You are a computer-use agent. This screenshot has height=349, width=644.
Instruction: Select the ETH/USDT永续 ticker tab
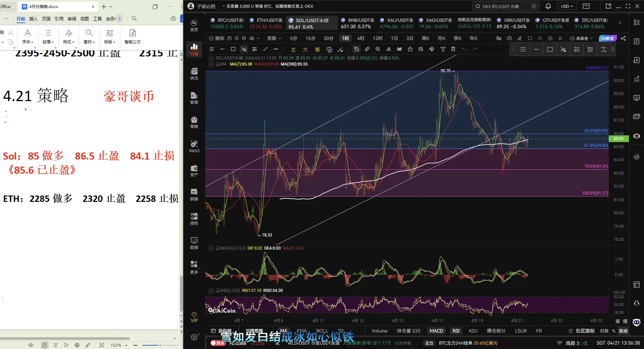pyautogui.click(x=266, y=23)
